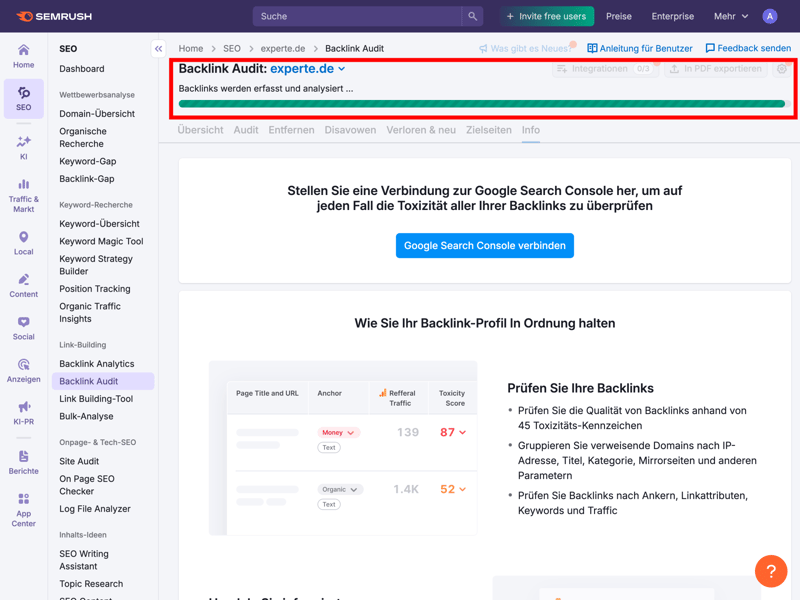Viewport: 800px width, 600px height.
Task: Switch to the Verloren & neu tab
Action: (421, 130)
